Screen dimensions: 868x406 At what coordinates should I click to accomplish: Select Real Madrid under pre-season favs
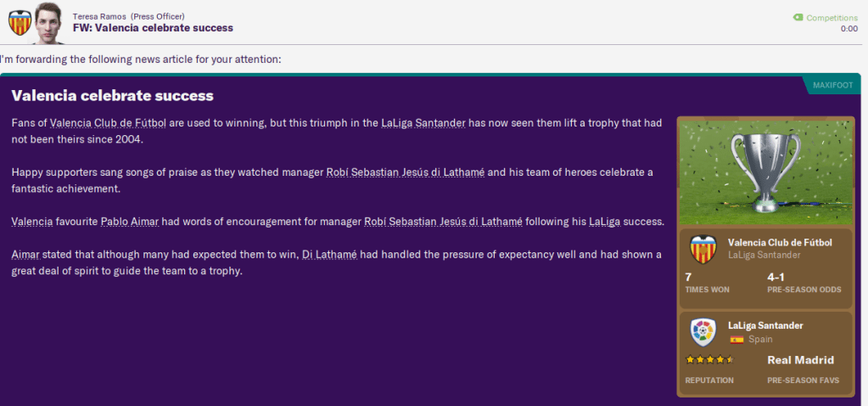click(800, 360)
